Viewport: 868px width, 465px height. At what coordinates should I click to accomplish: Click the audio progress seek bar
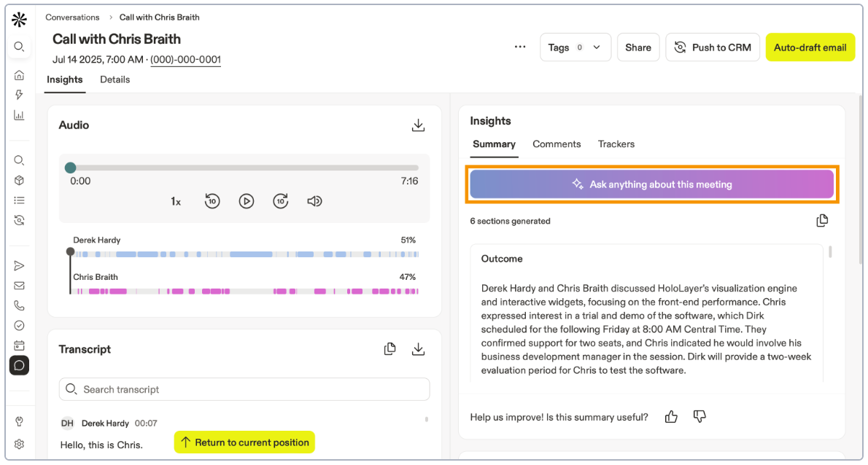pos(244,167)
